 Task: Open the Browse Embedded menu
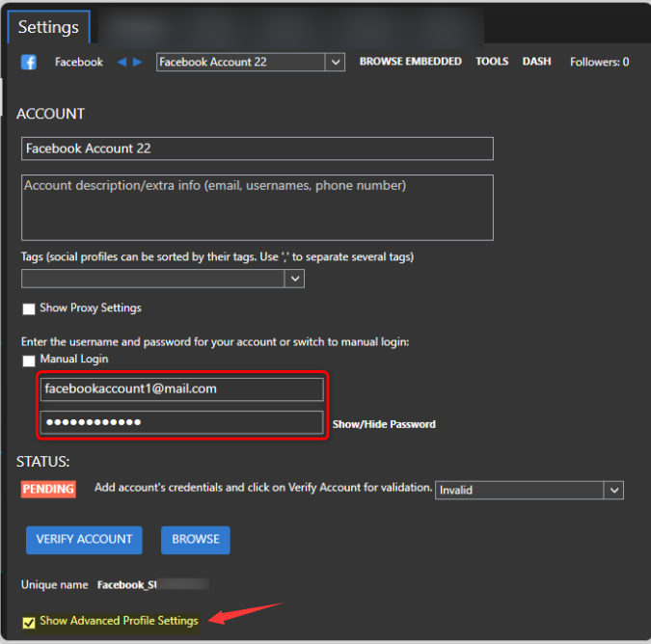coord(410,62)
